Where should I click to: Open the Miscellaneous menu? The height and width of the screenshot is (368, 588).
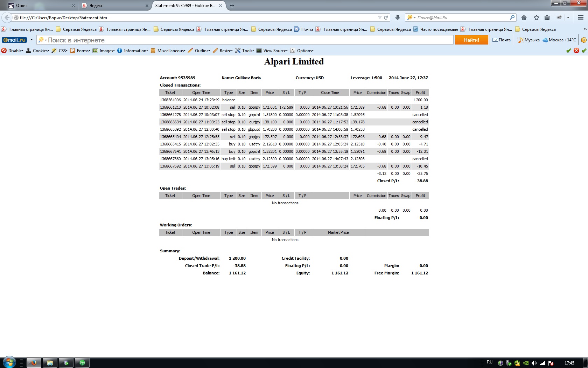168,51
